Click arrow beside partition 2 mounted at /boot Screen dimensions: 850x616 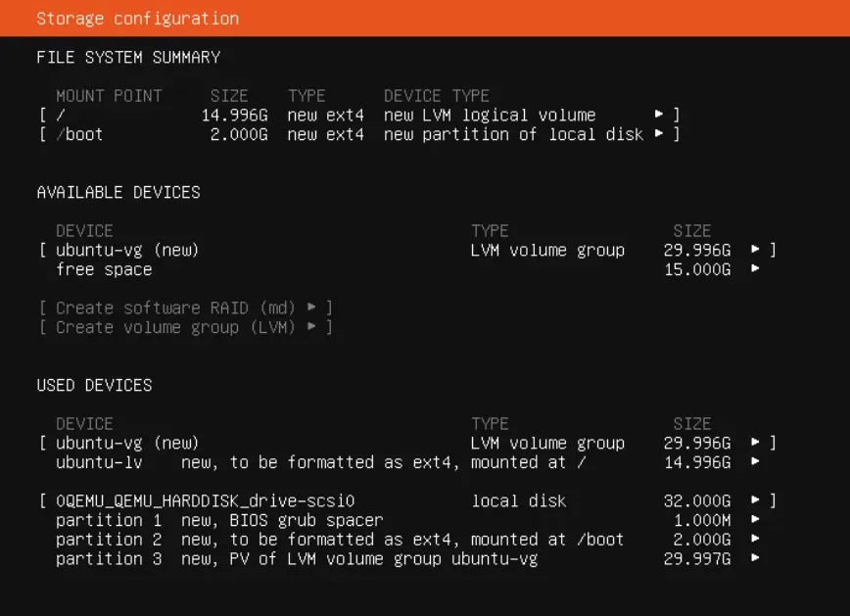click(755, 539)
